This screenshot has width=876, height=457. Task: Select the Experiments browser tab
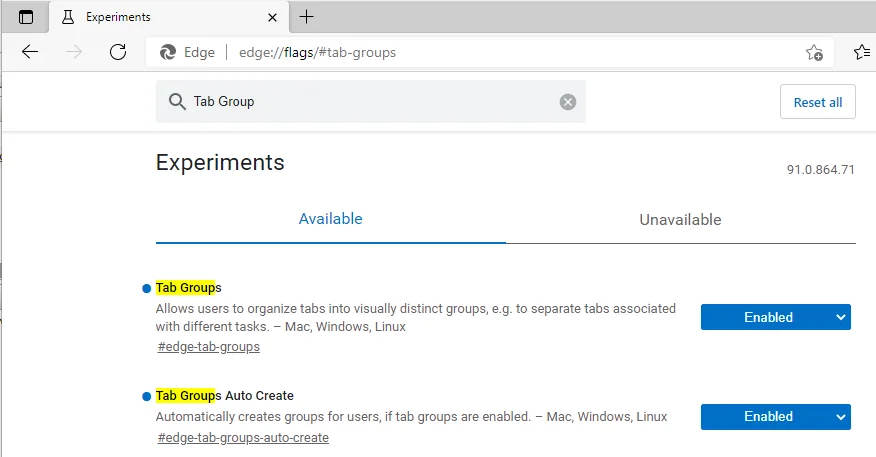click(169, 17)
